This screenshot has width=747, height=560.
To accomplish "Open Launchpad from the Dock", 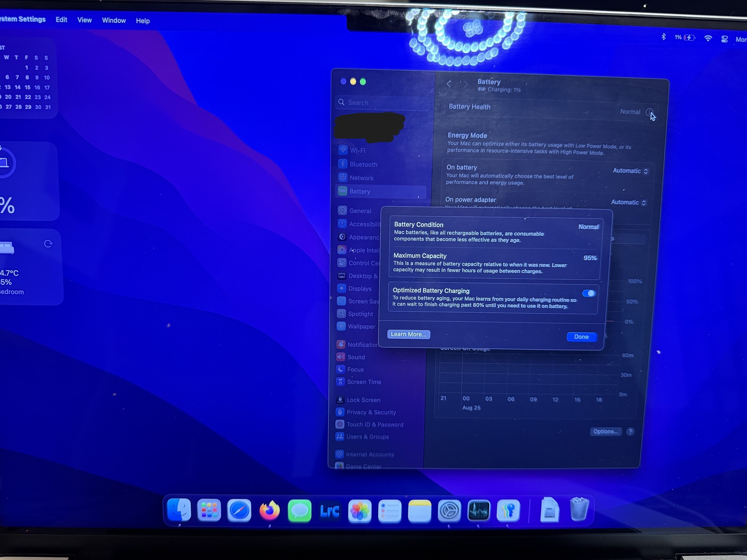I will pos(209,510).
